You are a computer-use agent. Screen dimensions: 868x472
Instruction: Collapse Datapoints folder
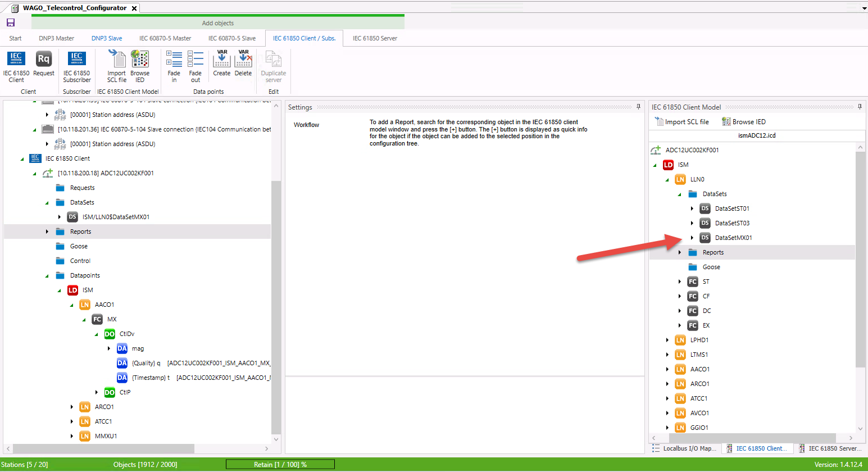(47, 275)
